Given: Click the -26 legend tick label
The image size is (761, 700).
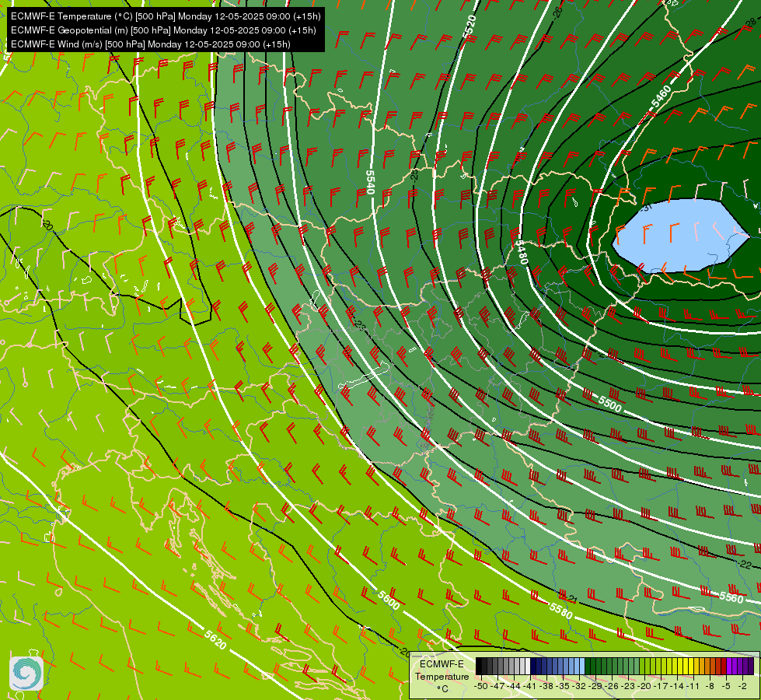Looking at the screenshot, I should point(612,686).
